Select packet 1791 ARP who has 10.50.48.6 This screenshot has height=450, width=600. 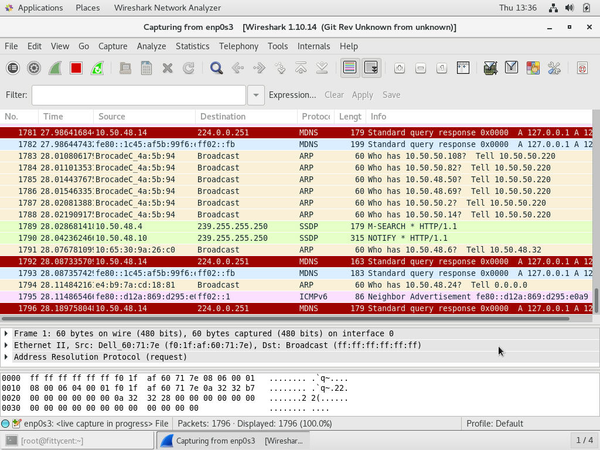296,250
